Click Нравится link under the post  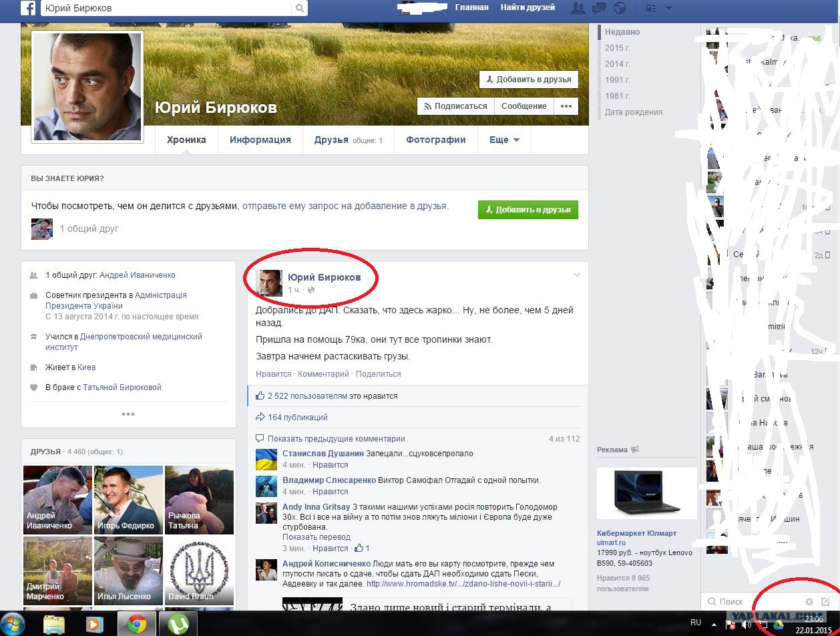(x=274, y=374)
